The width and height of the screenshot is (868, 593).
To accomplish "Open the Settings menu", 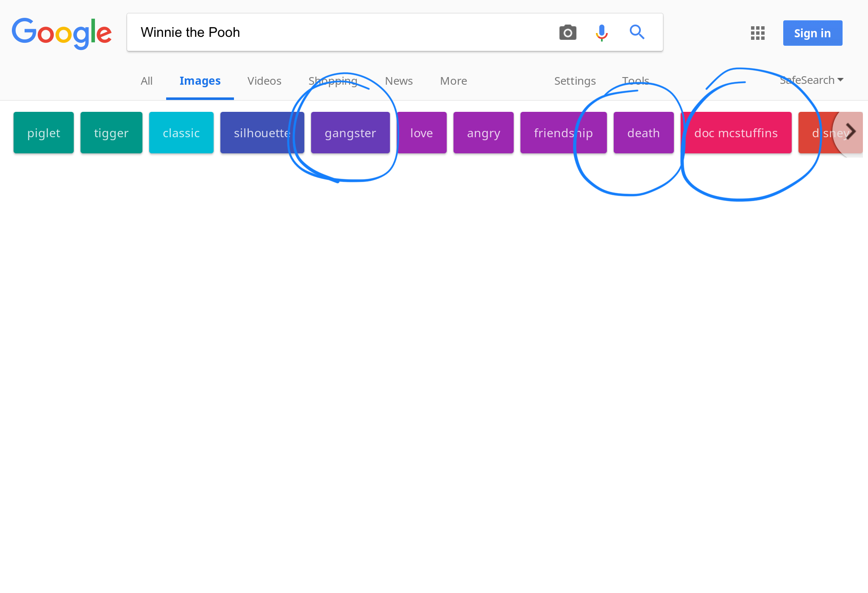I will pyautogui.click(x=575, y=81).
